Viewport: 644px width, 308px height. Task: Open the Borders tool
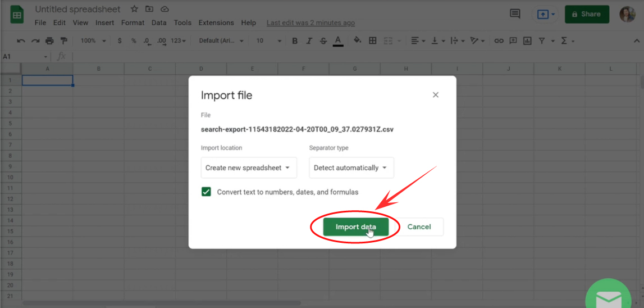point(372,40)
